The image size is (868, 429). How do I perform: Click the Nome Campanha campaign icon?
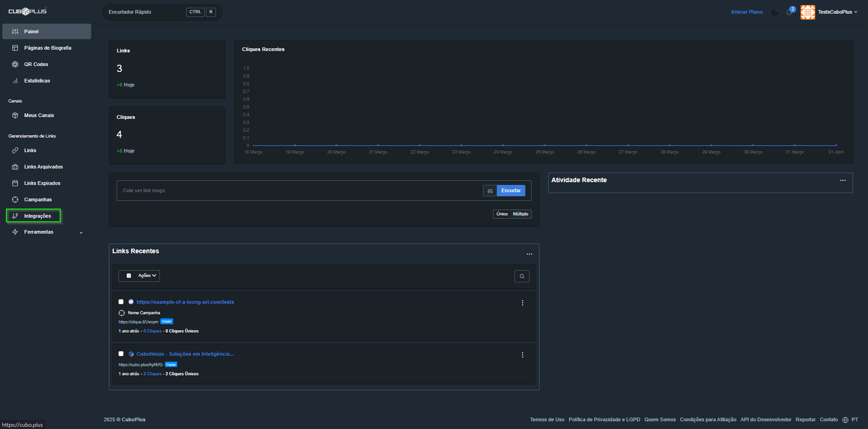click(122, 313)
